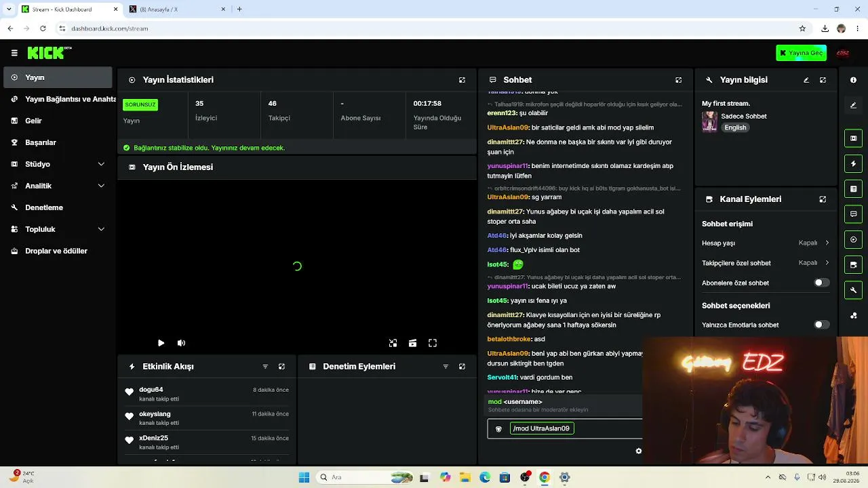Click the browser address bar
The image size is (868, 488).
click(426, 28)
